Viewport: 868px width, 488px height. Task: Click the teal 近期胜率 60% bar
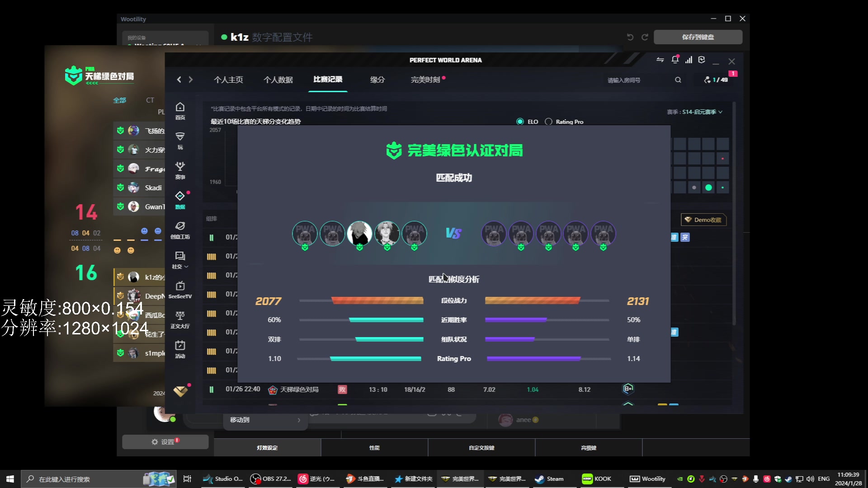pos(386,320)
